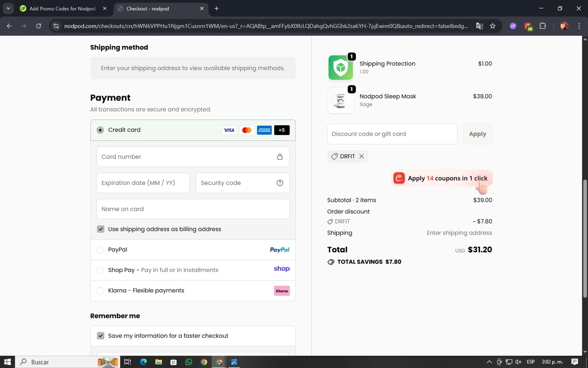Click the Apply 14 coupons in 1 click banner
Screen dimensions: 588x368
(x=441, y=178)
